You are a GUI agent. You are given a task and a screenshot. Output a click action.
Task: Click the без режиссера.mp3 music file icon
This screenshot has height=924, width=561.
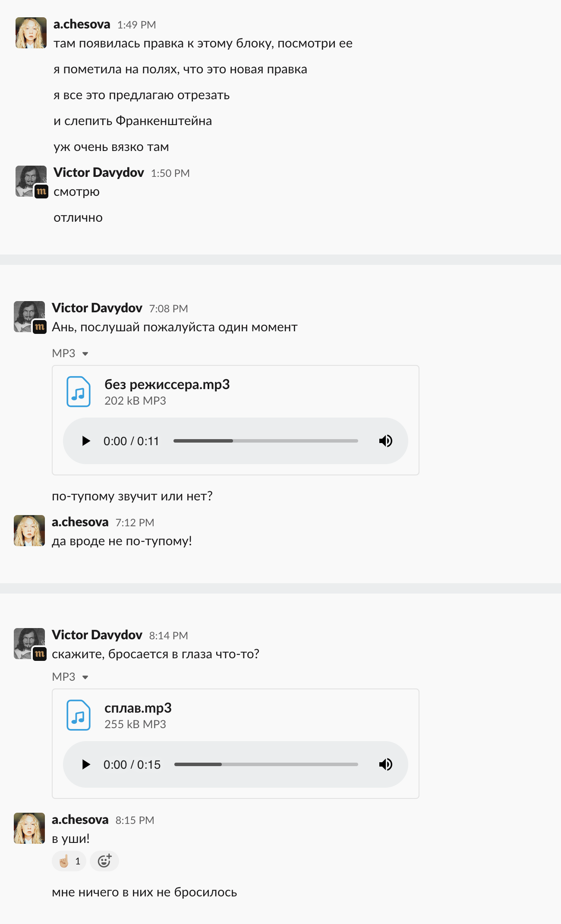(x=79, y=392)
